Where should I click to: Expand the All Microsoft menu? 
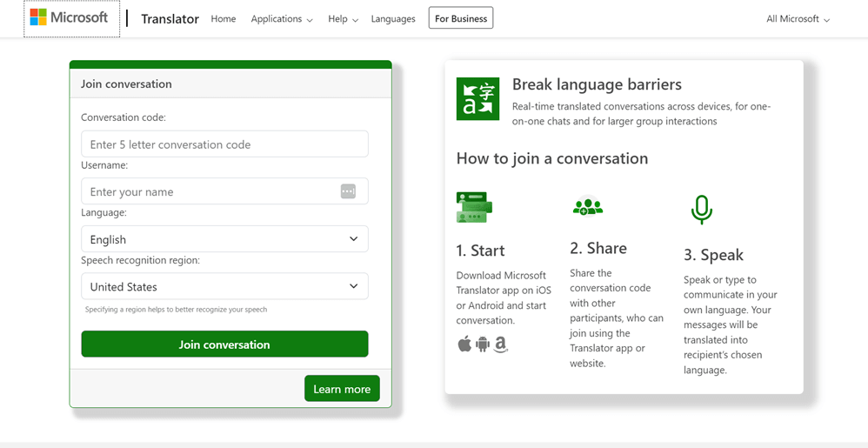pos(798,19)
